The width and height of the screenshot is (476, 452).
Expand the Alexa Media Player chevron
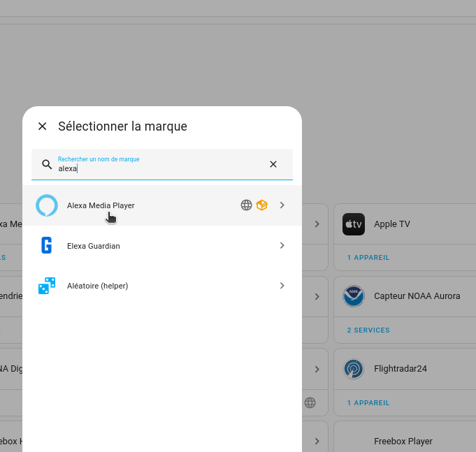tap(282, 205)
